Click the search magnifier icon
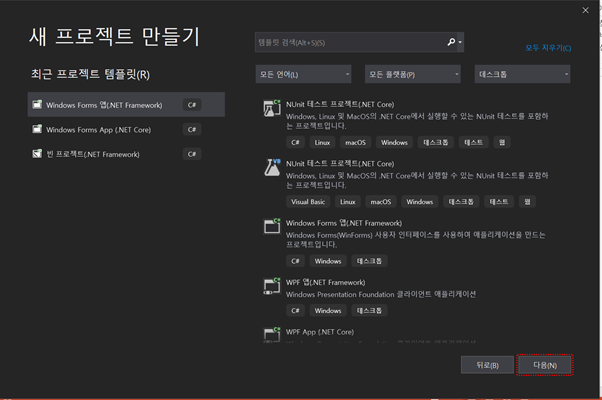This screenshot has height=400, width=602. (451, 41)
